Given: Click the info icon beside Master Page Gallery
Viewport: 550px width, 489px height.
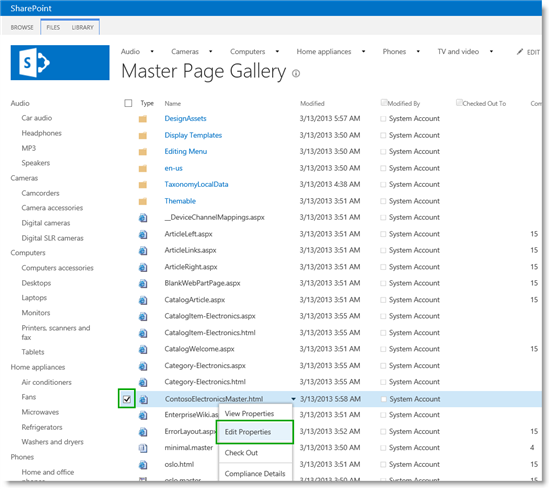Looking at the screenshot, I should point(296,73).
